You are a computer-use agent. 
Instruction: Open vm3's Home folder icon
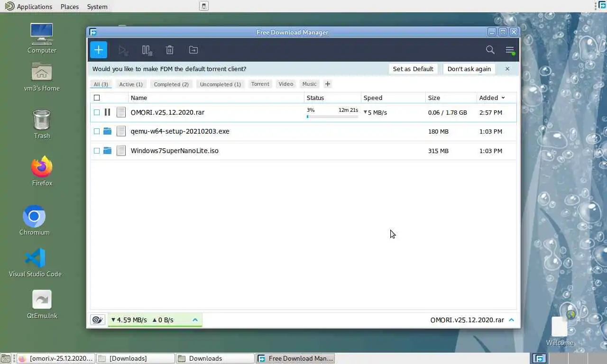click(42, 76)
